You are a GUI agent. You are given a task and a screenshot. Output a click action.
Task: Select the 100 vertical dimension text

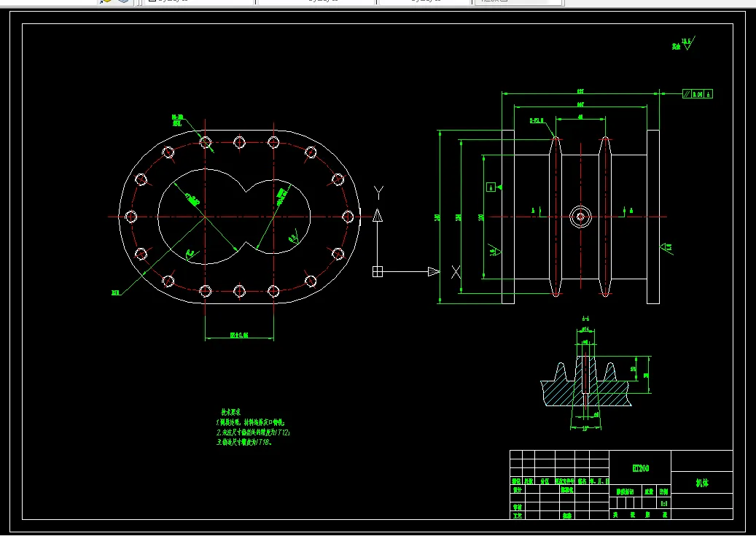[x=480, y=217]
